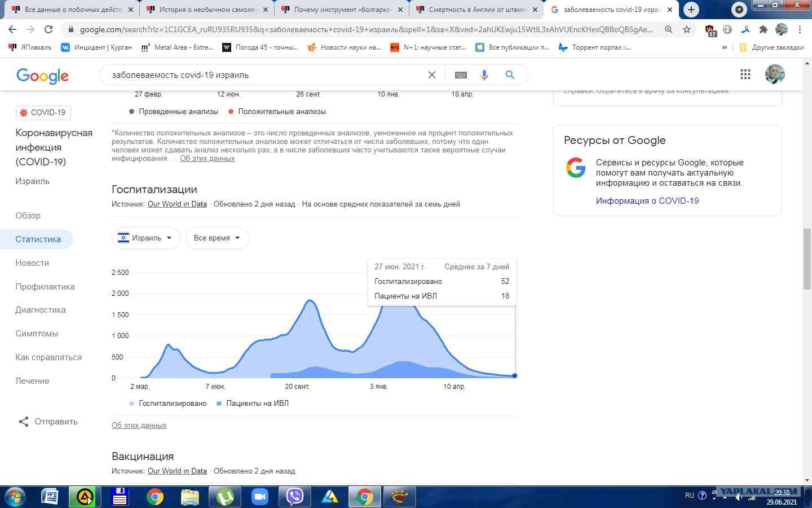
Task: Open the Chrome three-dot menu
Action: [x=800, y=29]
